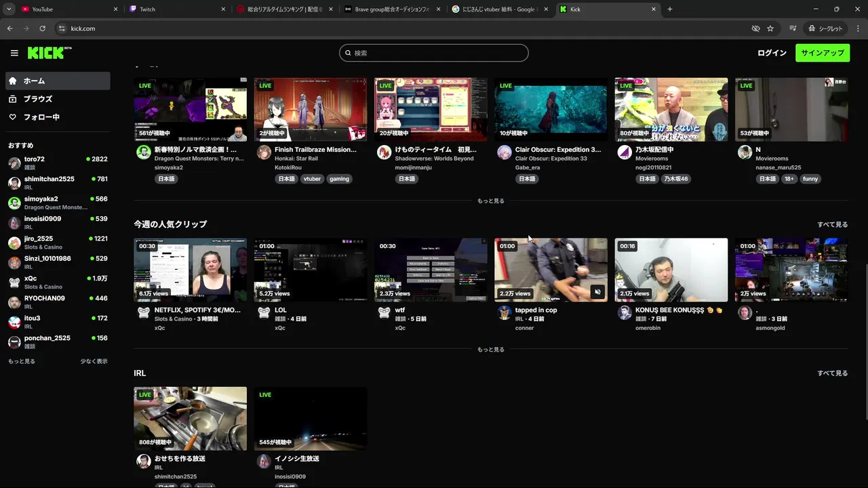Switch to the Brave group audition tab

(392, 9)
